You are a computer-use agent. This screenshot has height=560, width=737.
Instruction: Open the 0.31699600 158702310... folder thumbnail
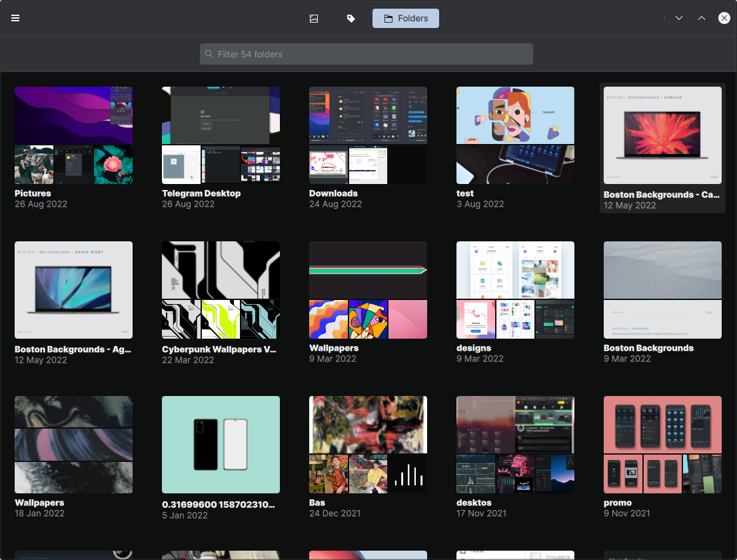pyautogui.click(x=221, y=444)
